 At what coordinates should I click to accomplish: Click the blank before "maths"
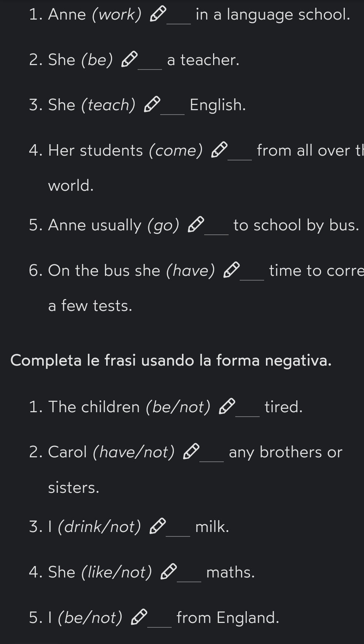(x=189, y=576)
